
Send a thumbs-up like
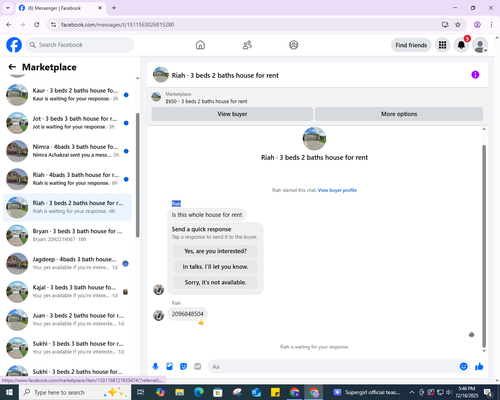coord(479,367)
